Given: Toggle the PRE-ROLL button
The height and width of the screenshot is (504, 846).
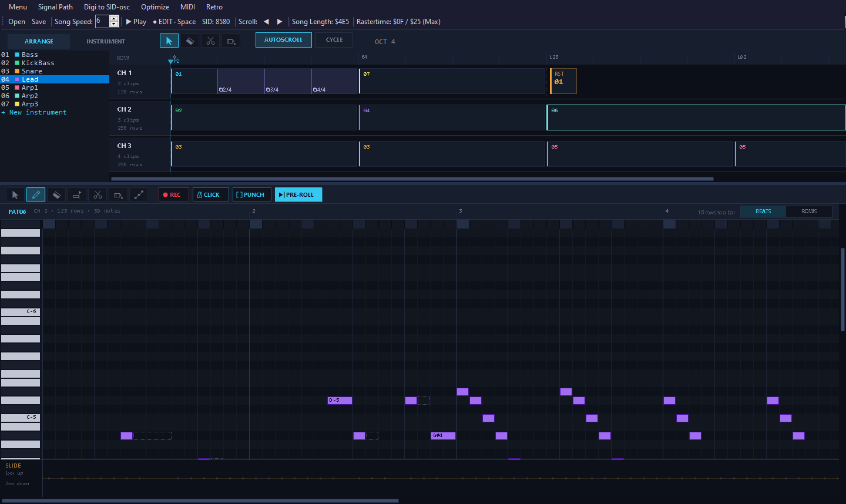Looking at the screenshot, I should 298,194.
